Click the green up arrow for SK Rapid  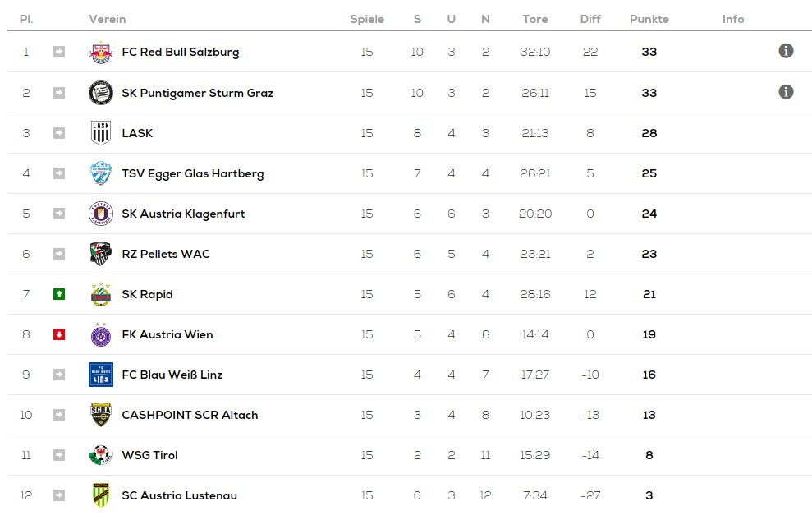58,294
